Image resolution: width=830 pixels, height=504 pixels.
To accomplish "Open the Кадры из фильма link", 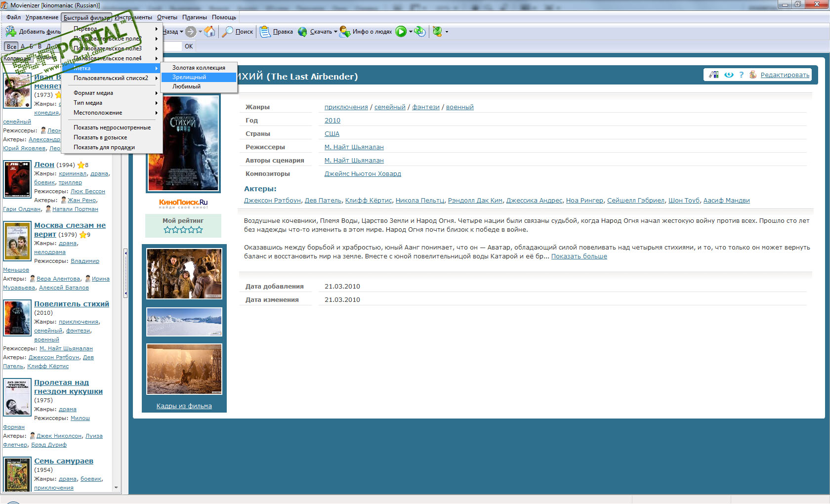I will coord(184,406).
